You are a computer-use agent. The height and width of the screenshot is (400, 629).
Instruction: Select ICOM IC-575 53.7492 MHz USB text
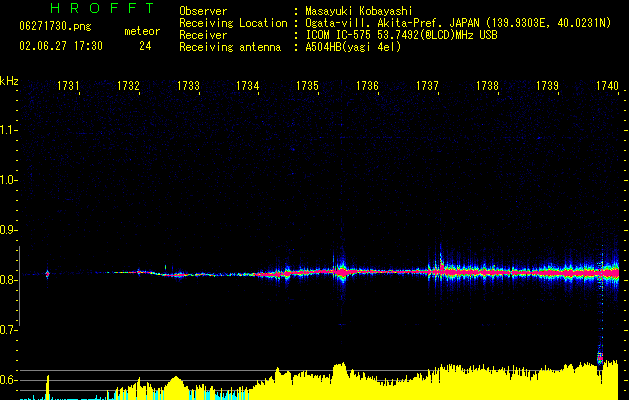pyautogui.click(x=401, y=35)
